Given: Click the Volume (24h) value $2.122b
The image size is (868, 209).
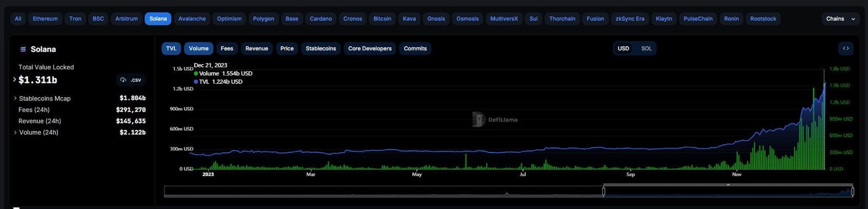Looking at the screenshot, I should click(x=132, y=132).
